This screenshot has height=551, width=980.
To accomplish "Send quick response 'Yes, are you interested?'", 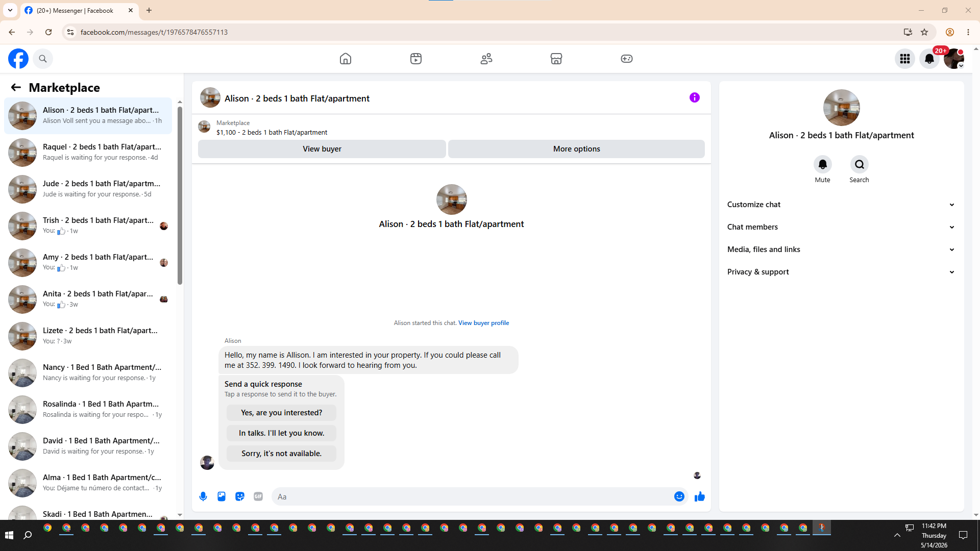I will (281, 413).
